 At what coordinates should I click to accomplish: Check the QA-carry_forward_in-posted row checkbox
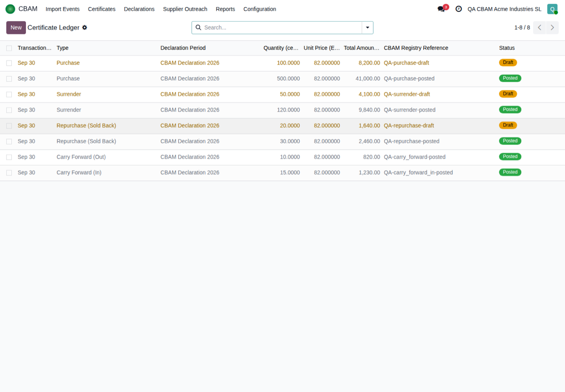(9, 173)
